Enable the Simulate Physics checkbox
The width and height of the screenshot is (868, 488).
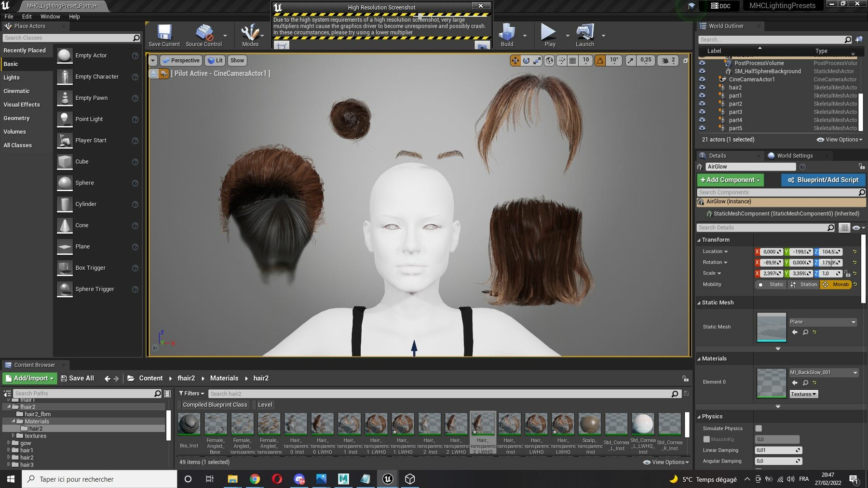tap(759, 428)
